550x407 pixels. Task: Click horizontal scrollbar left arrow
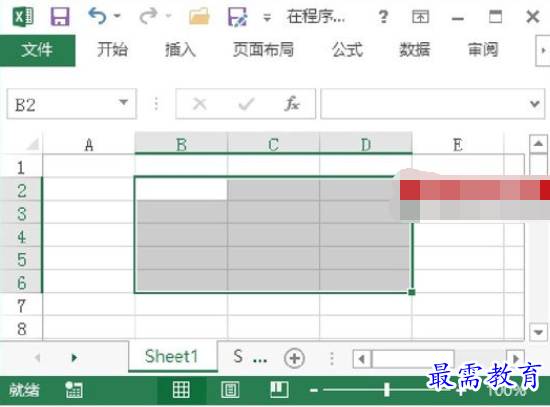[362, 359]
